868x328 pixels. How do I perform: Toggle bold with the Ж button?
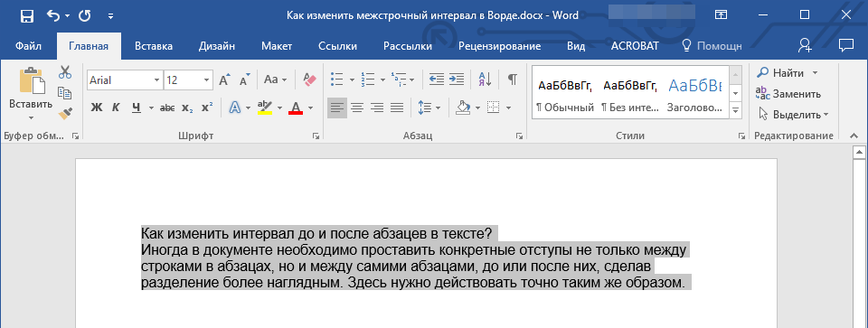(97, 108)
